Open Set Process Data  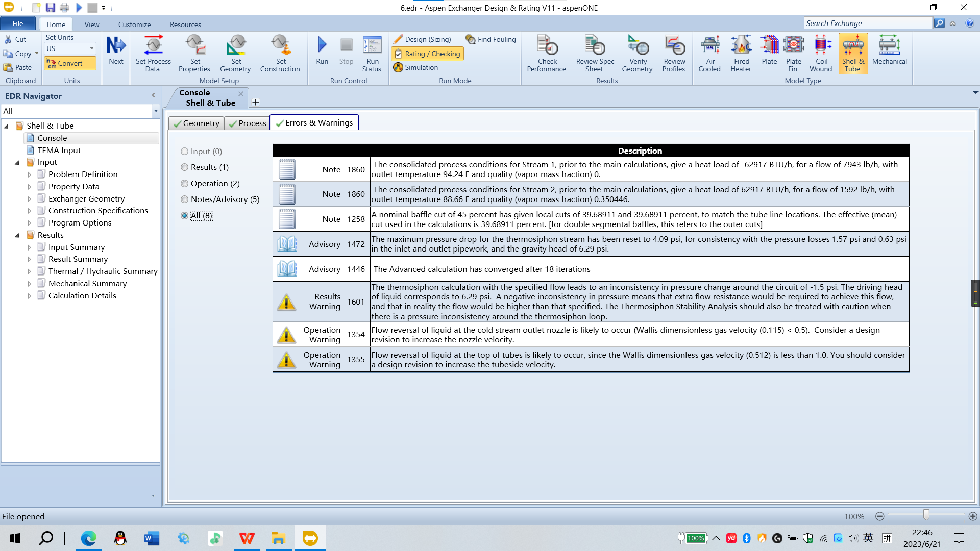(153, 54)
